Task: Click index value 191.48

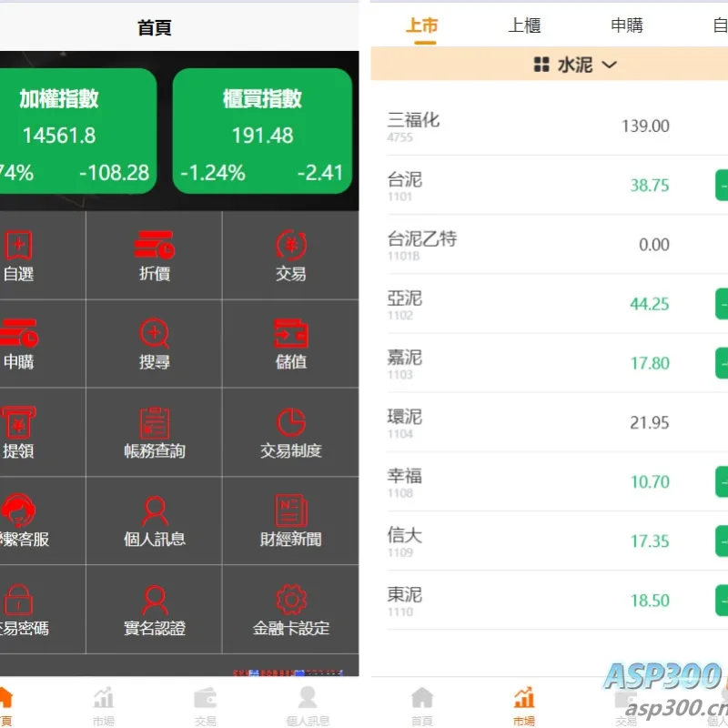Action: pyautogui.click(x=262, y=136)
